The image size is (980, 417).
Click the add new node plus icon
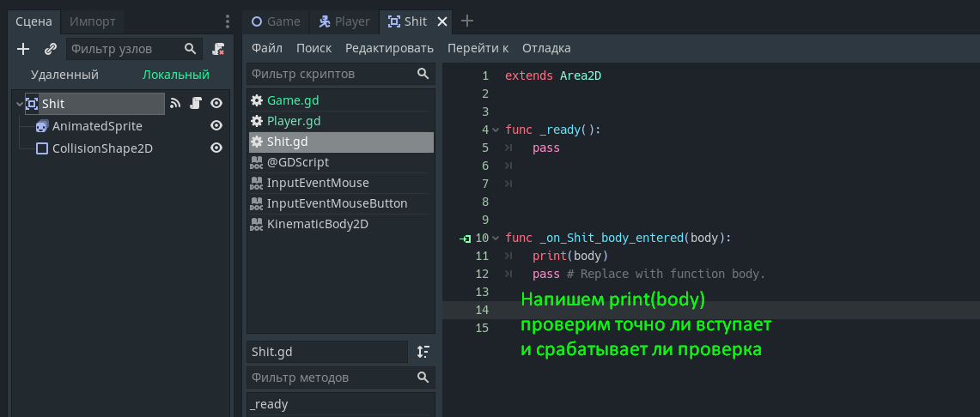[23, 49]
